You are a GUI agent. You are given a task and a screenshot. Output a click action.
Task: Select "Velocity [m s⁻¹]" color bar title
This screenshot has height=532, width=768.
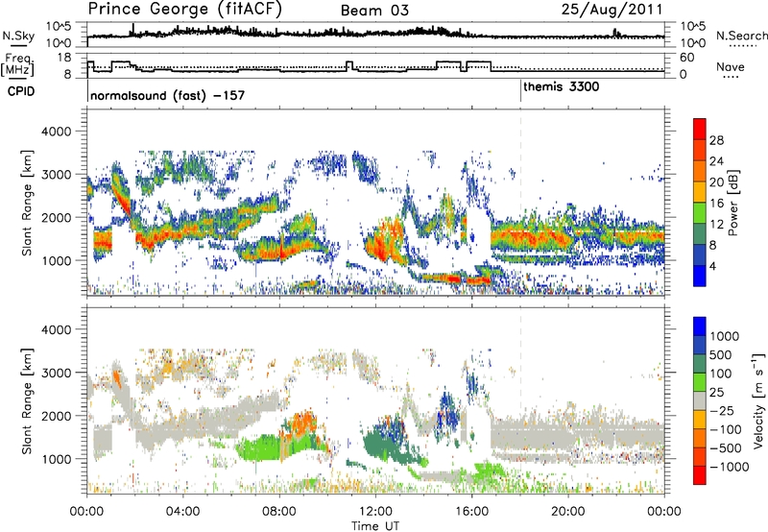(758, 401)
